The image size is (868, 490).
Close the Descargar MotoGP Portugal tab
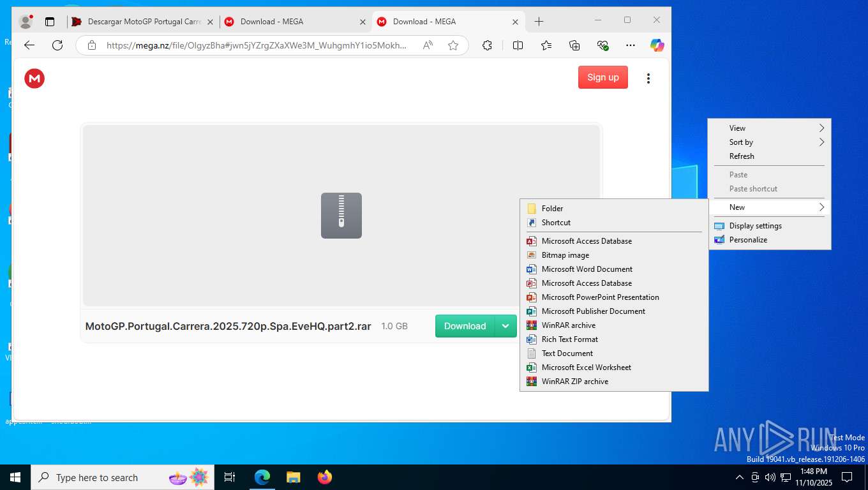(x=210, y=22)
